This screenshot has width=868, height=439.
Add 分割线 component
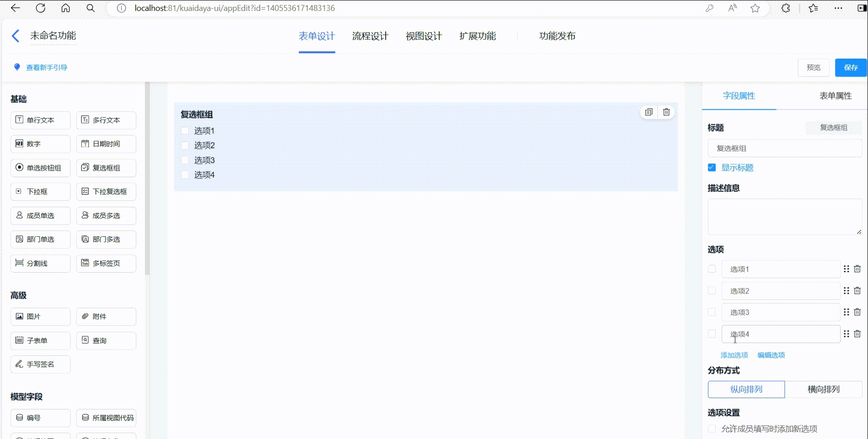41,264
